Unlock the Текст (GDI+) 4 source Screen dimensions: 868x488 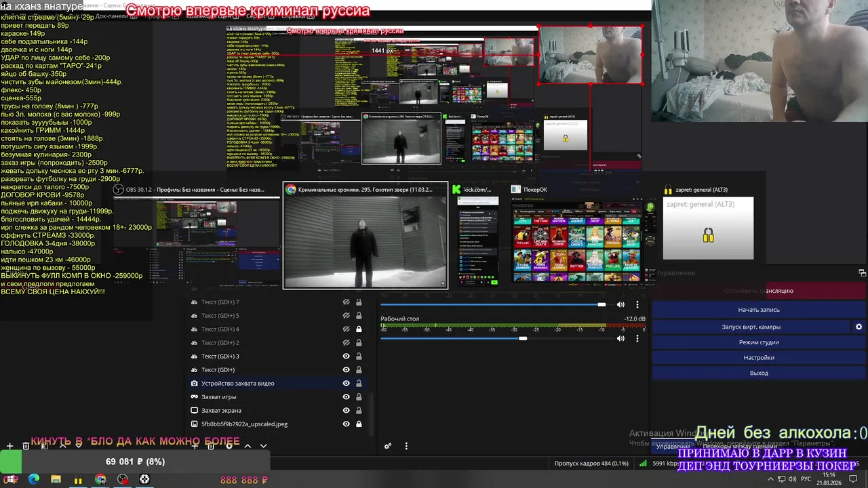pyautogui.click(x=359, y=329)
